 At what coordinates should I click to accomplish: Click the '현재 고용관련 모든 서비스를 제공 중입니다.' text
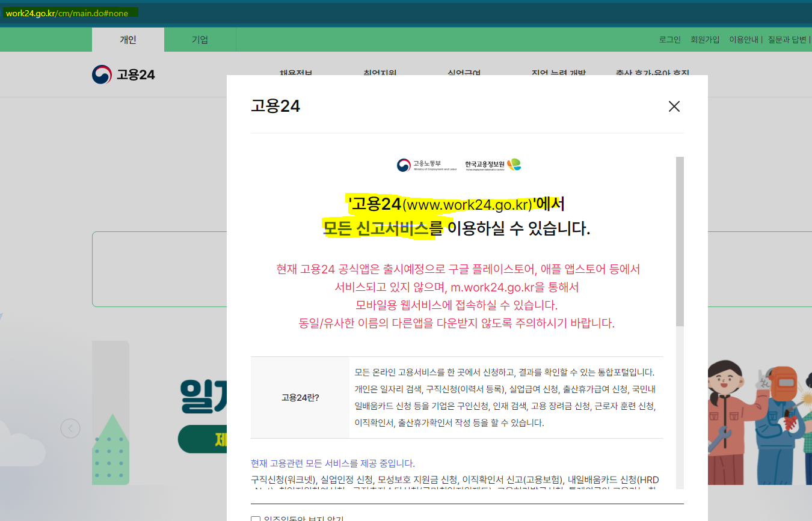point(333,463)
